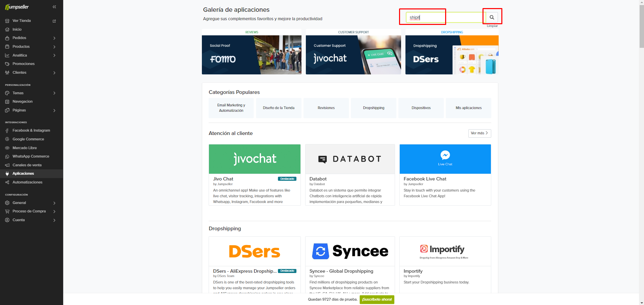Screen dimensions: 644x305
Task: Click the ¡Suscríbete ahora! button
Action: point(377,299)
